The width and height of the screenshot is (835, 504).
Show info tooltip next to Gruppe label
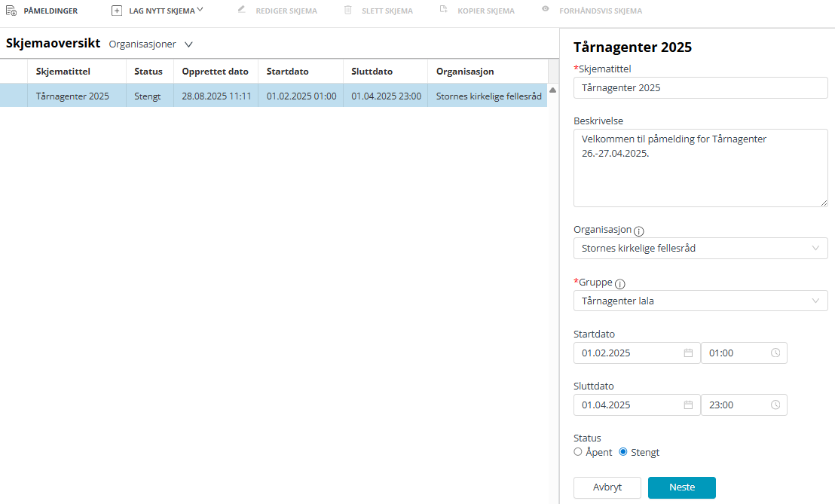point(620,284)
